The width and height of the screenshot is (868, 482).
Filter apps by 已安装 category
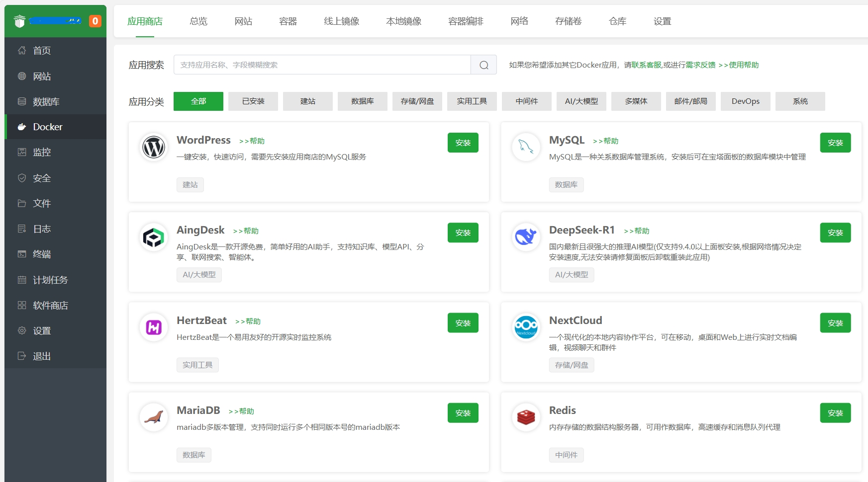(x=253, y=101)
